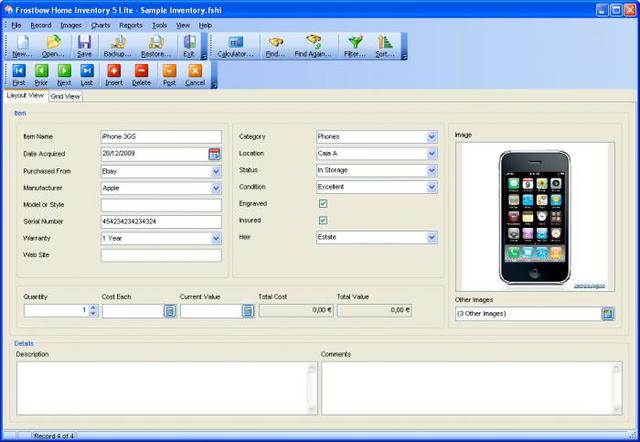Open the Sort tool

(385, 46)
